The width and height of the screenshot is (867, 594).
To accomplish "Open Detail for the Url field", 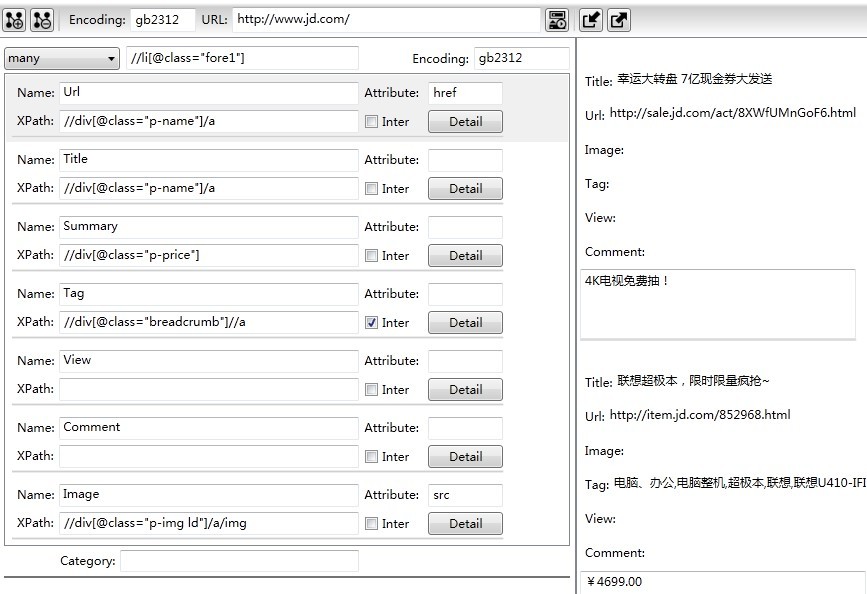I will click(466, 122).
